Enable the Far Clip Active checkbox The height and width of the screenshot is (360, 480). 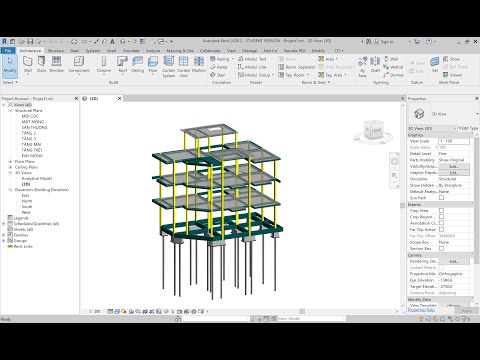tap(441, 229)
